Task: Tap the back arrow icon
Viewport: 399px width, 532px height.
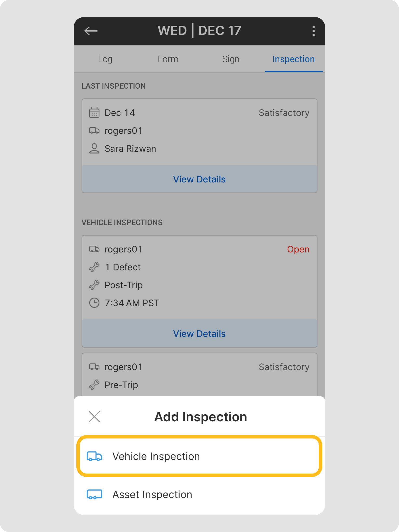Action: tap(91, 31)
